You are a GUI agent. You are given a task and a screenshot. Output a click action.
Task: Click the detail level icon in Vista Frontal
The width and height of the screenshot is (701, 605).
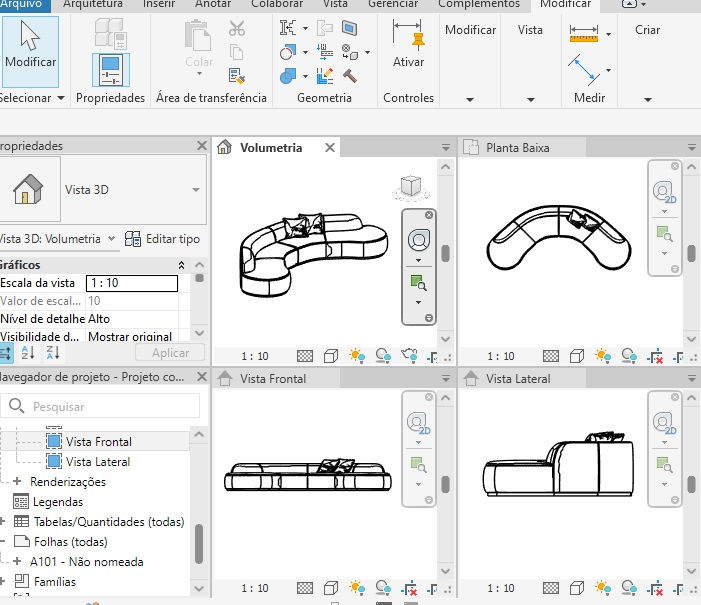coord(305,588)
